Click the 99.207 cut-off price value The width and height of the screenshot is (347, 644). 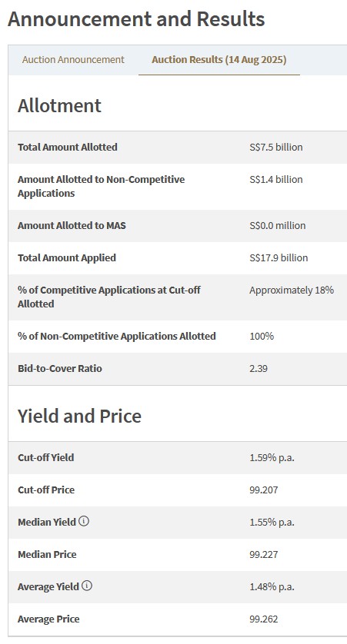(x=264, y=490)
